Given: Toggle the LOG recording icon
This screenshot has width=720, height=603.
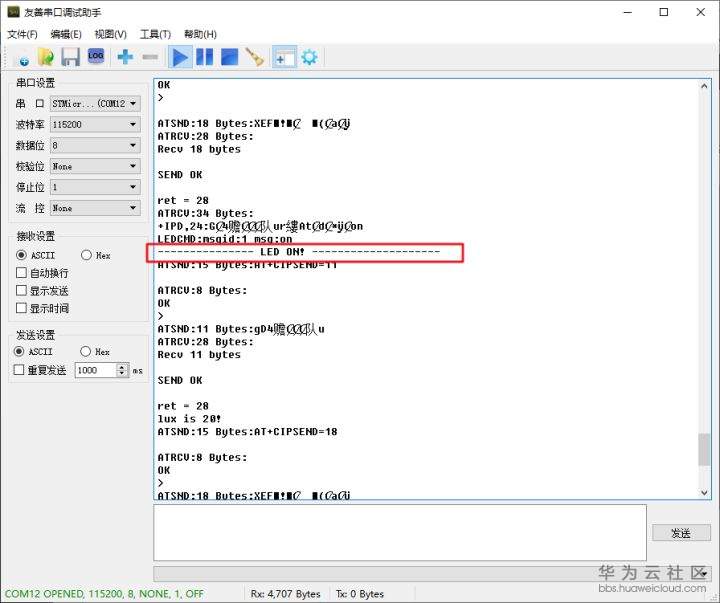Looking at the screenshot, I should click(x=96, y=56).
